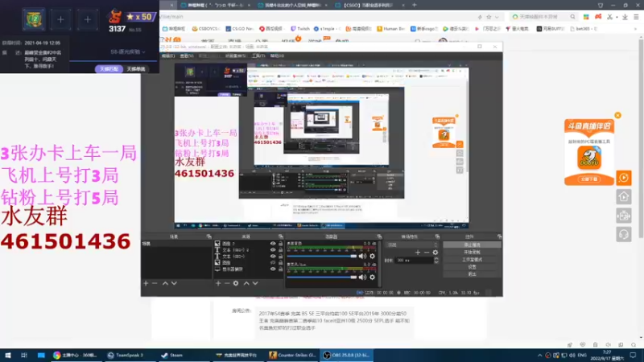Screen dimensions: 644x362
Task: Open OBS Scene Collection menu
Action: pos(235,56)
